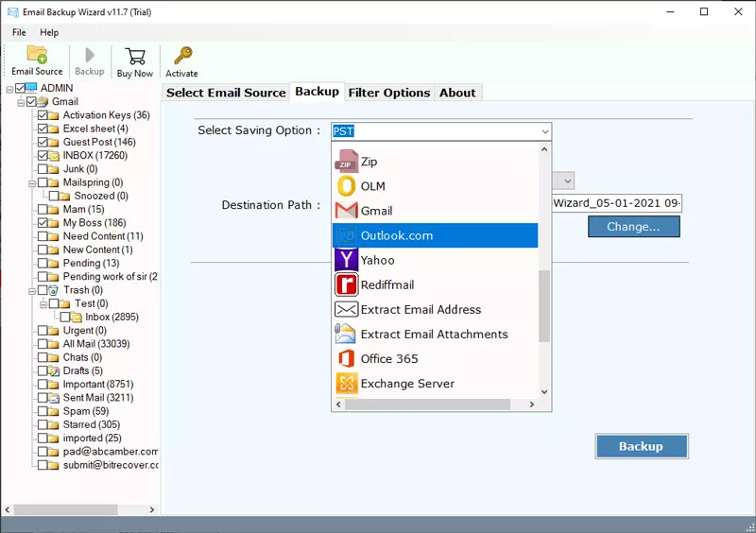Screen dimensions: 756x533
Task: Click the Inbox (2895) folder icon
Action: click(x=77, y=317)
